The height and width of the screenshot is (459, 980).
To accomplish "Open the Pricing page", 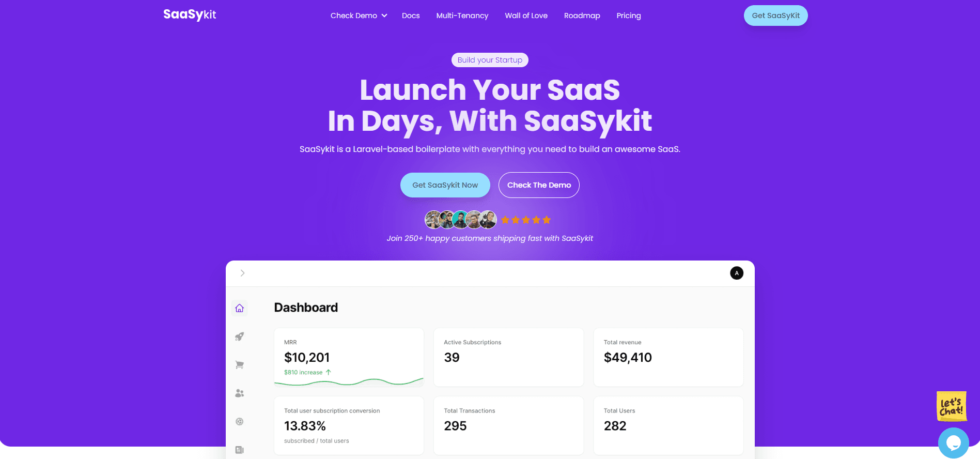I will [x=628, y=16].
